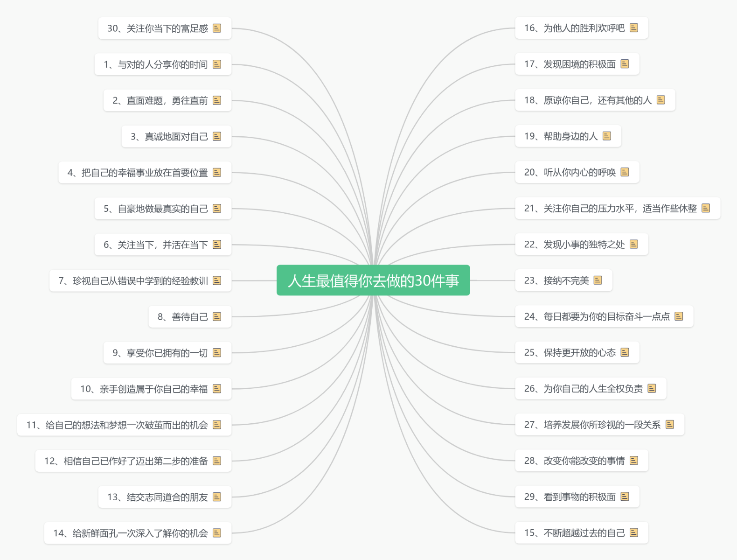Viewport: 737px width, 560px height.
Task: Select the central topic 人生最值得你去做的30件事
Action: (x=373, y=280)
